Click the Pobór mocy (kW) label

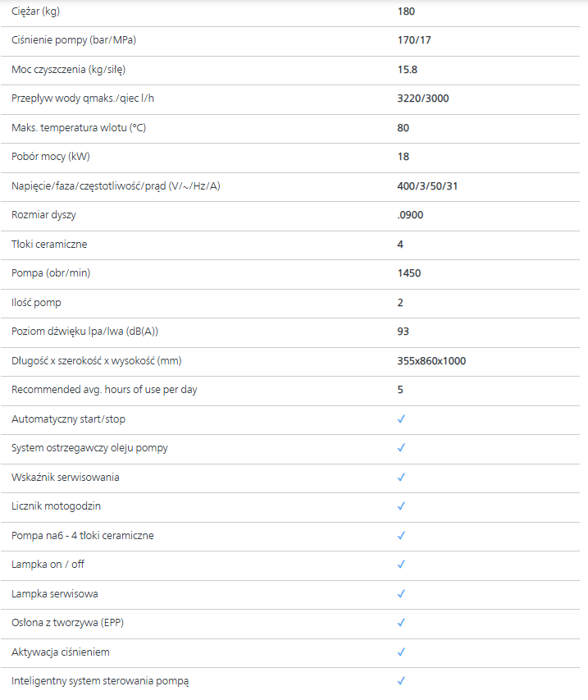tap(50, 157)
